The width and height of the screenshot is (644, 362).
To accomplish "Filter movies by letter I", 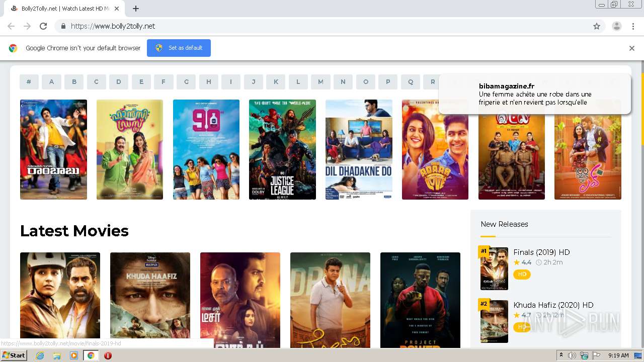I will pyautogui.click(x=231, y=82).
